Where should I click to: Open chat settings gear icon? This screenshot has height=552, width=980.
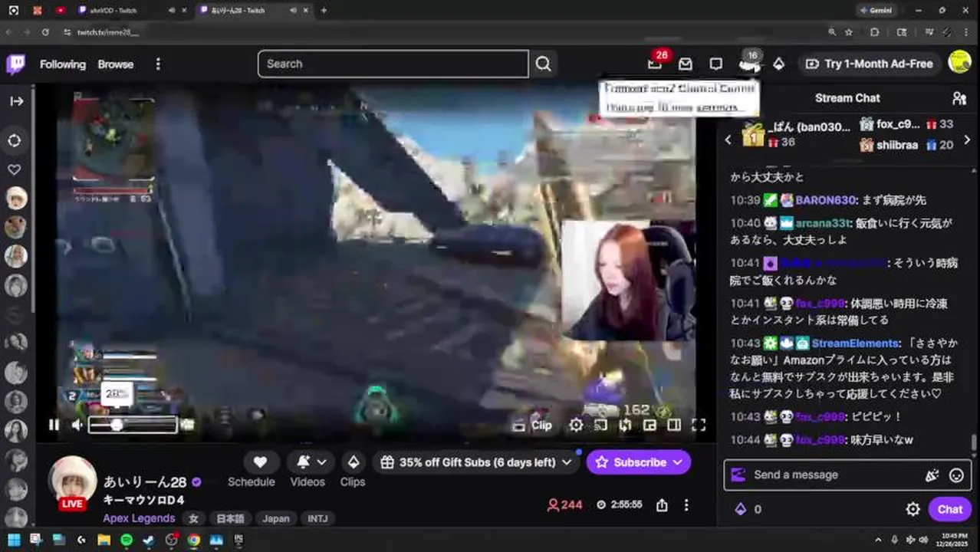click(x=913, y=509)
